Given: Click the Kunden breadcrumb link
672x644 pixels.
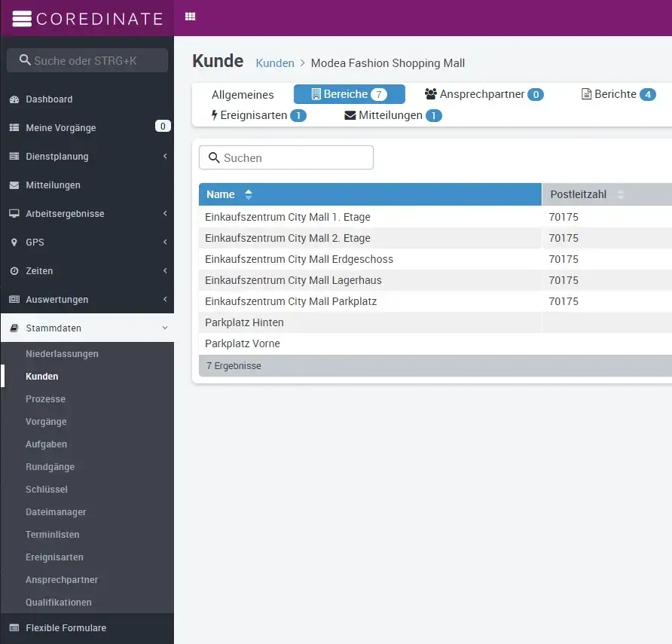Looking at the screenshot, I should pyautogui.click(x=275, y=63).
